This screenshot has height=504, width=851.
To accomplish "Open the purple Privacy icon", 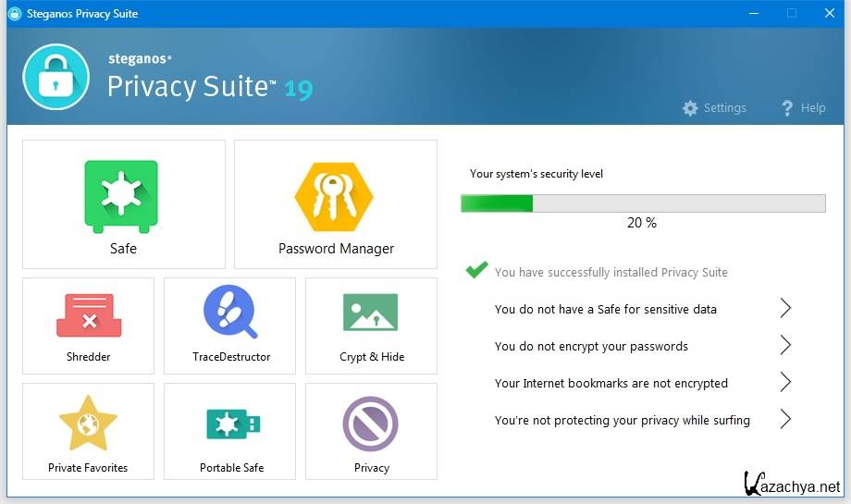I will [x=370, y=424].
